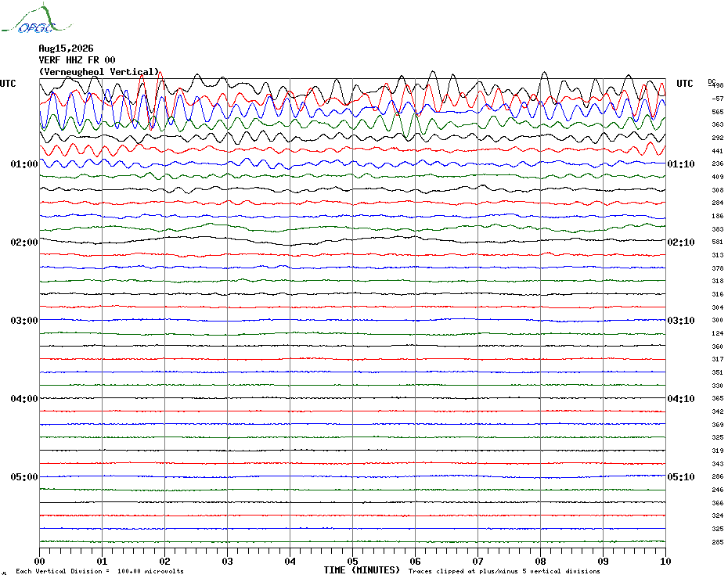Click the DC value 342
The width and height of the screenshot is (728, 582).
point(717,411)
